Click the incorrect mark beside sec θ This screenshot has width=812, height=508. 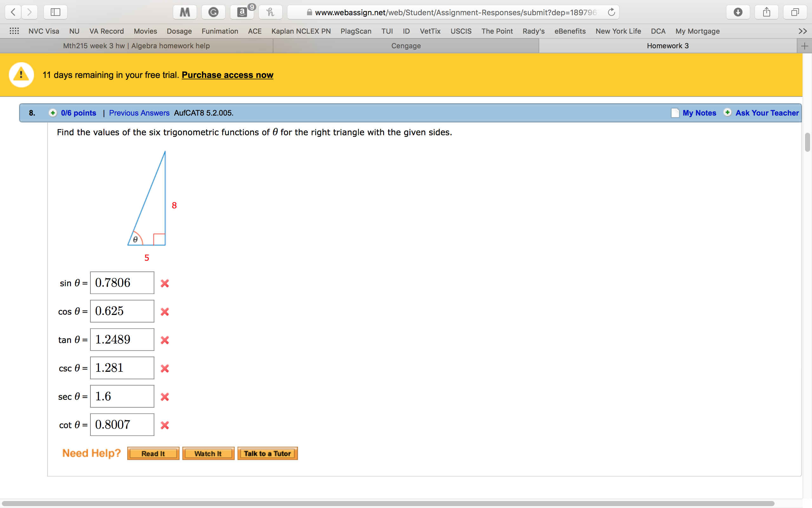(165, 397)
